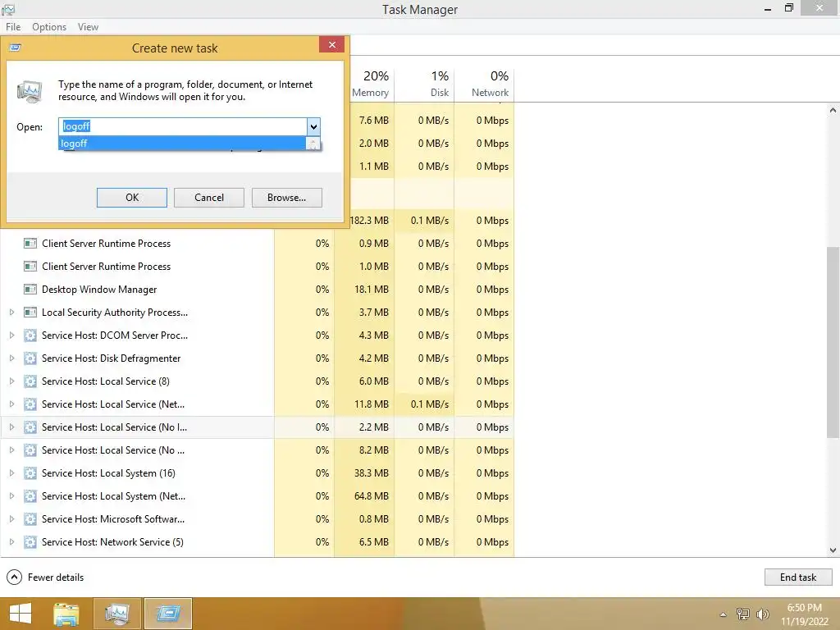The image size is (840, 630).
Task: Open the Options menu
Action: point(48,27)
